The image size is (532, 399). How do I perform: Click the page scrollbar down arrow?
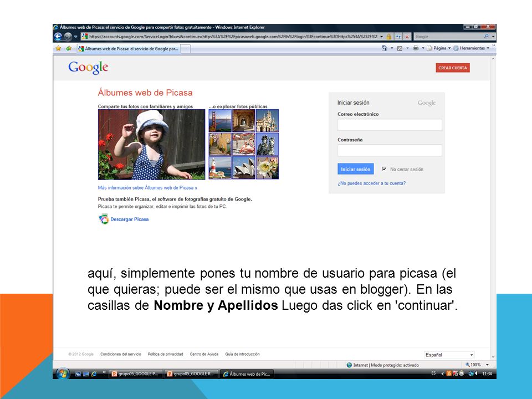click(x=493, y=357)
